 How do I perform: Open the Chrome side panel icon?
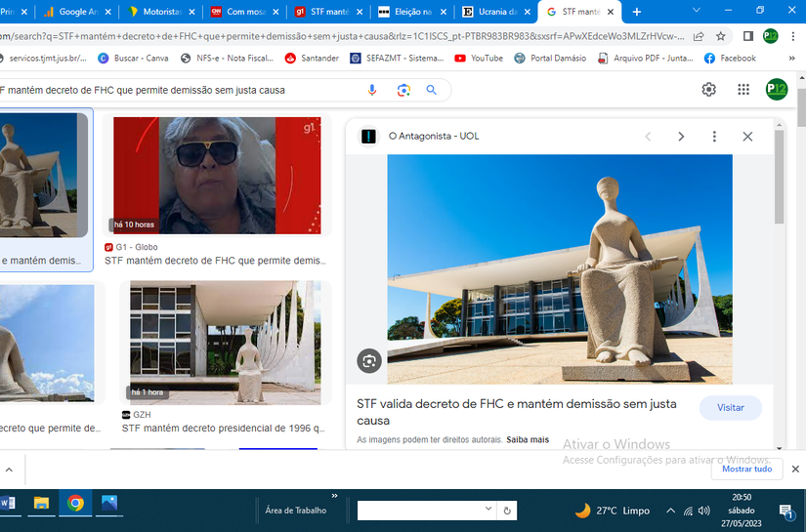pos(748,36)
